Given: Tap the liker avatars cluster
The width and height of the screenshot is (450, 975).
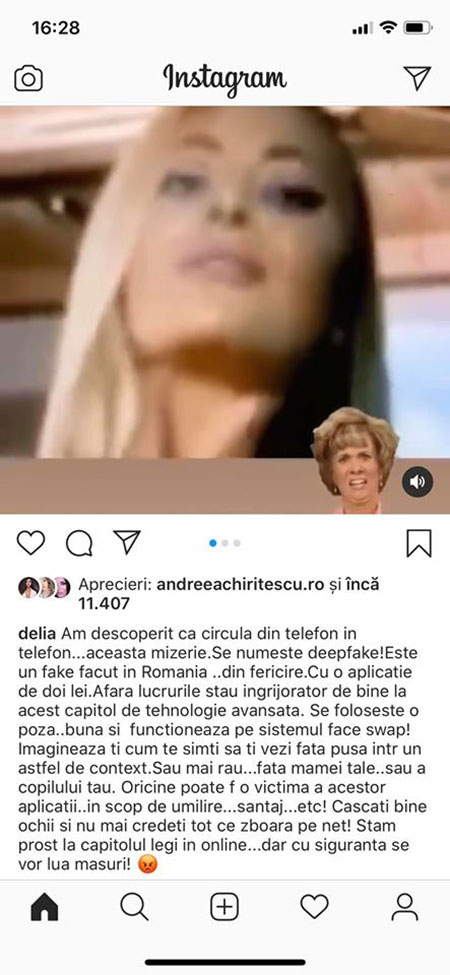Looking at the screenshot, I should (x=44, y=587).
